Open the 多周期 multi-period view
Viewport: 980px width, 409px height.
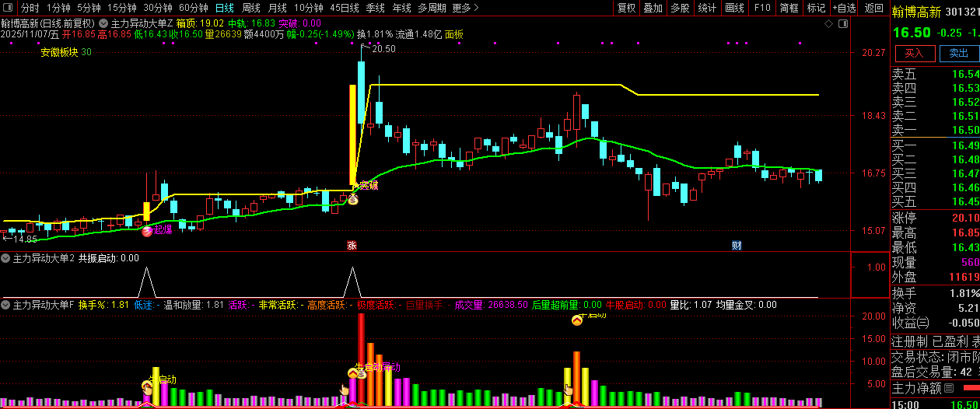point(432,8)
